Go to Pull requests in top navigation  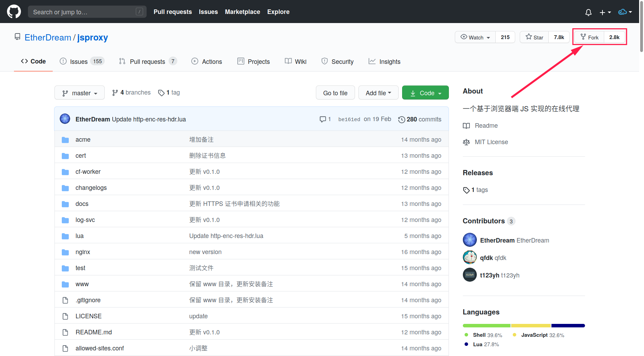click(173, 12)
